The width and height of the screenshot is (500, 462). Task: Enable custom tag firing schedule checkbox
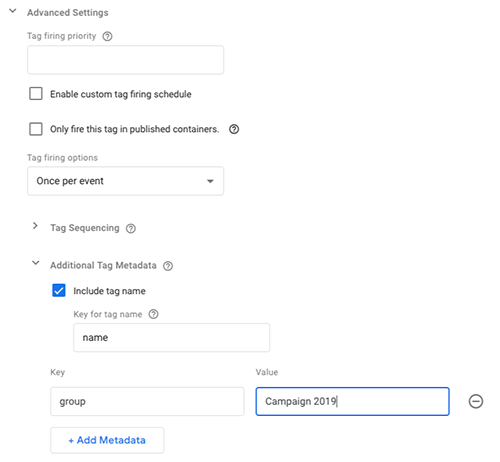(36, 94)
